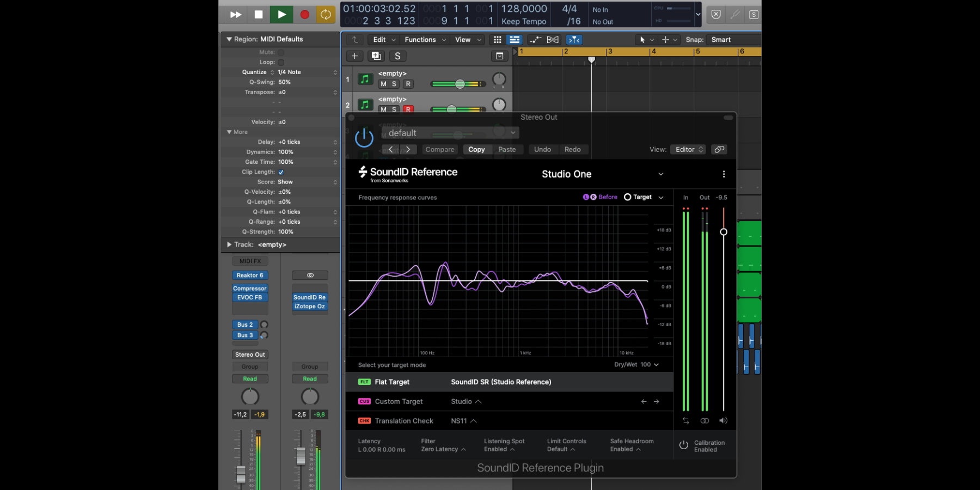
Task: Click the plugin link chain icon
Action: click(719, 149)
